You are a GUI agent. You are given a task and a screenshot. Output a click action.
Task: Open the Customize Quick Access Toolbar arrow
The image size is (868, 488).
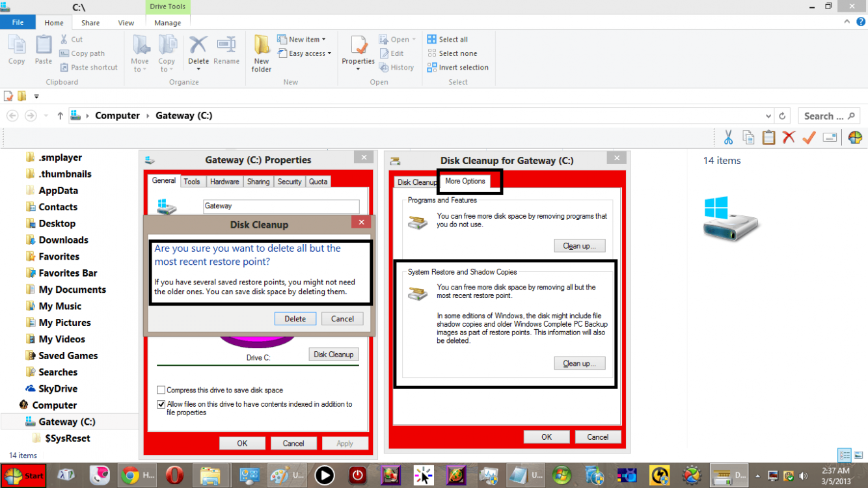point(36,96)
